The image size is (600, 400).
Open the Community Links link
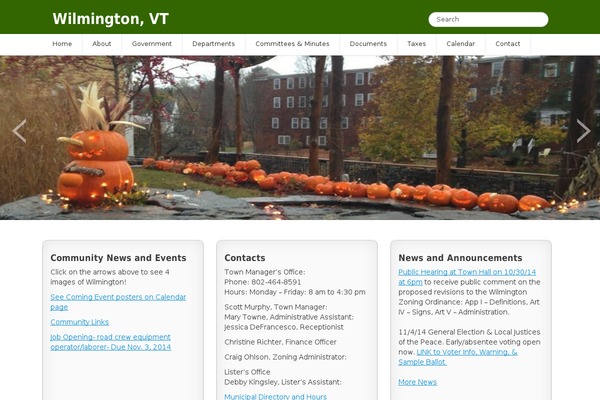(80, 322)
